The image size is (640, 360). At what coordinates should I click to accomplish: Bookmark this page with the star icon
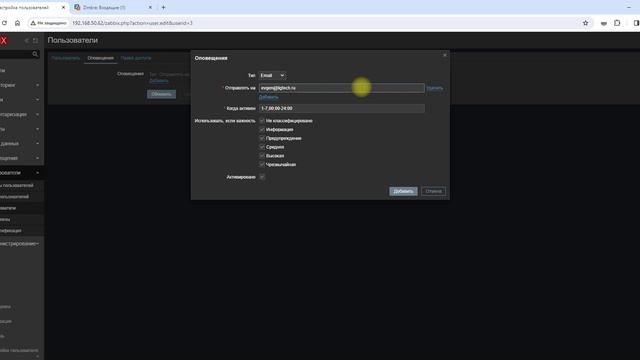coord(585,23)
